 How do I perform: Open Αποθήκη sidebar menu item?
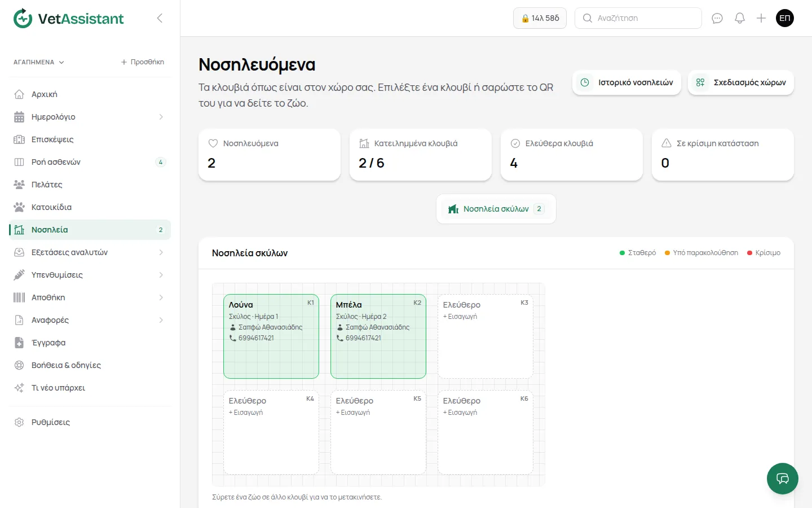tap(90, 297)
